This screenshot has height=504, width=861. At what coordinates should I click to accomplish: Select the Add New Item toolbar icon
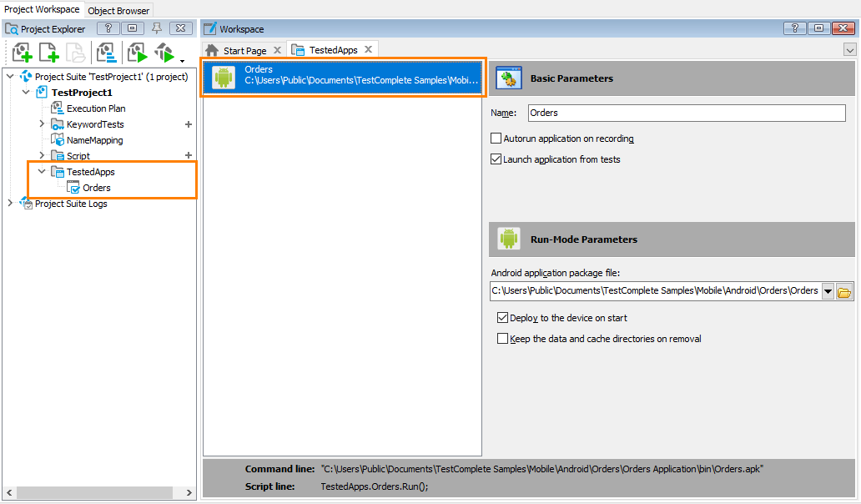pos(49,52)
